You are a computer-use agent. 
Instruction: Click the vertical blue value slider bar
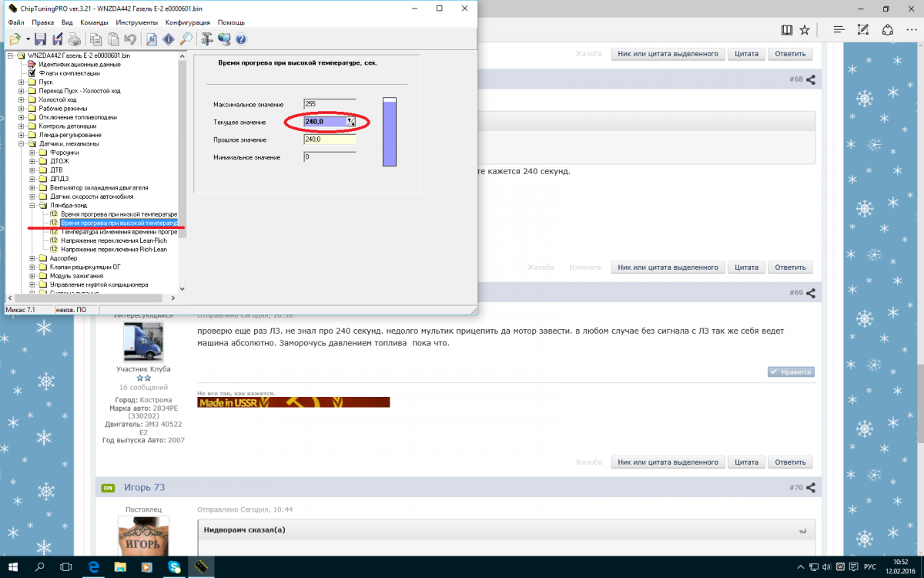(389, 133)
